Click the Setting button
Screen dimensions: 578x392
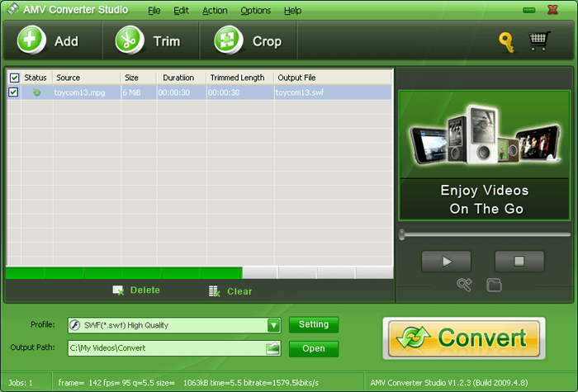point(314,324)
